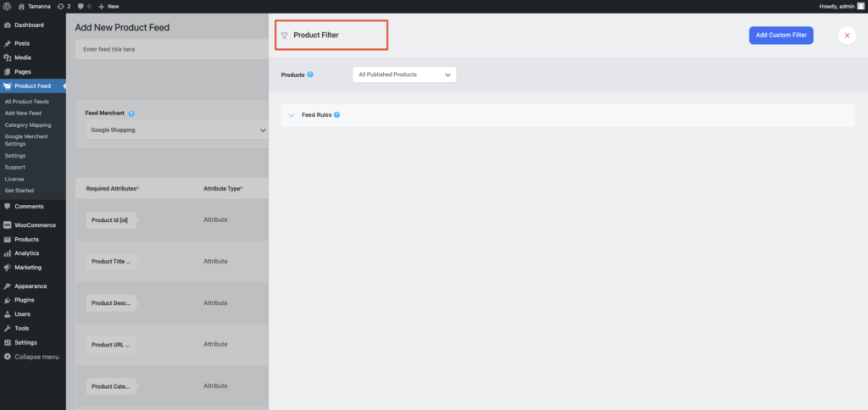Click the Feed Rules help icon
The image size is (868, 410).
tap(337, 115)
